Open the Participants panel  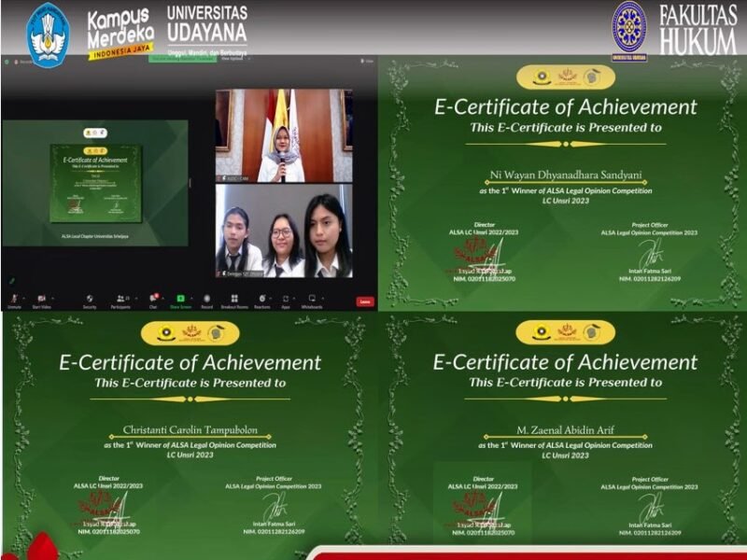[x=120, y=300]
